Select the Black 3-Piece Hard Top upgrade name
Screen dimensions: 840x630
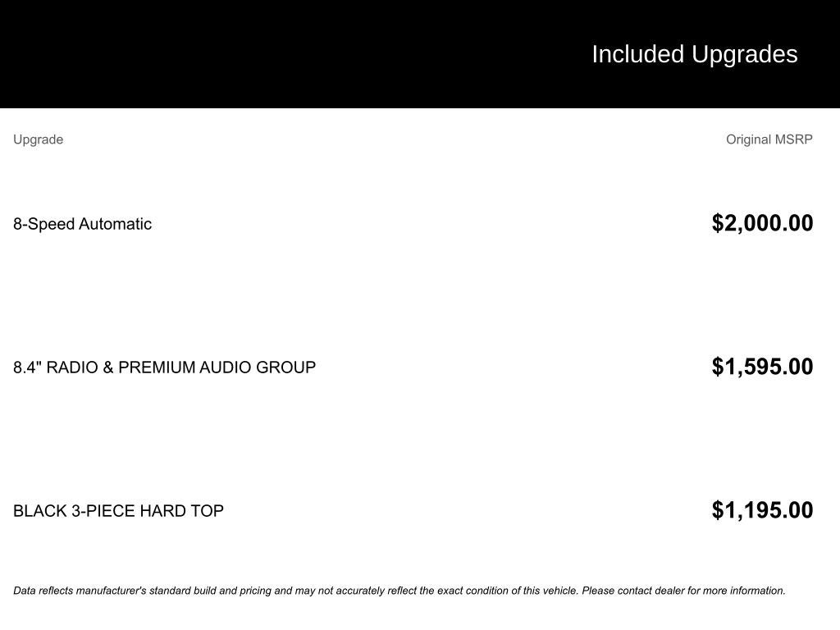[x=118, y=511]
